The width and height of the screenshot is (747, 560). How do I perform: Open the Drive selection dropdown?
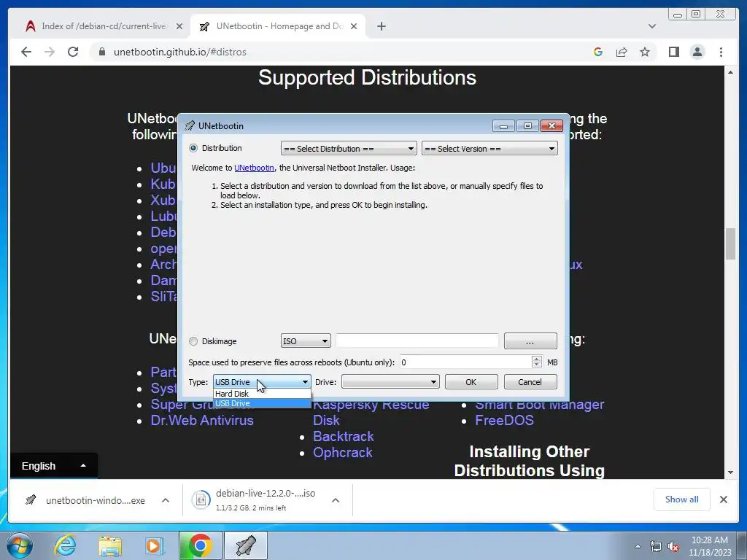pyautogui.click(x=390, y=382)
